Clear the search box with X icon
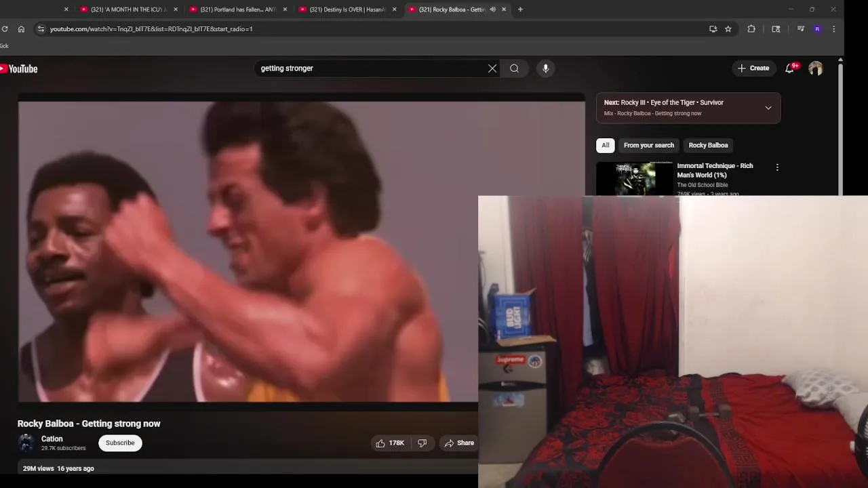Screen dimensions: 868x488 [492, 68]
